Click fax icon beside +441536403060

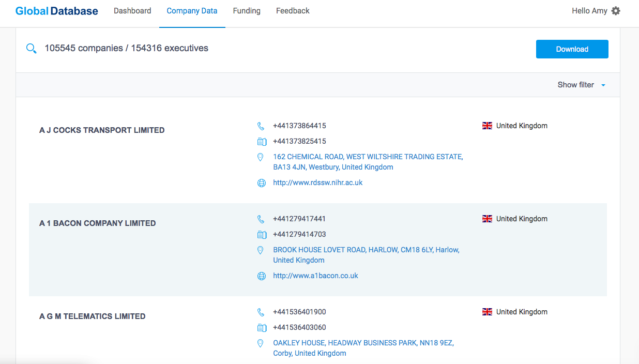click(x=262, y=327)
